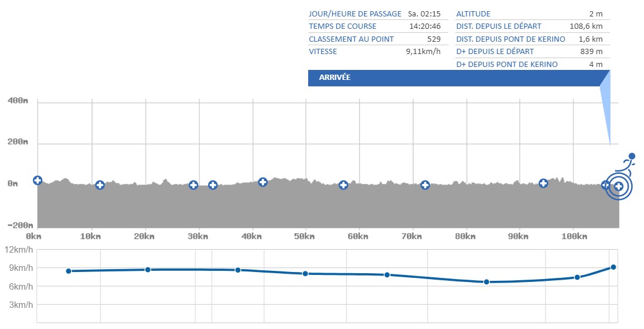
Task: Open the checkpoint plus marker near 11km
Action: (100, 185)
